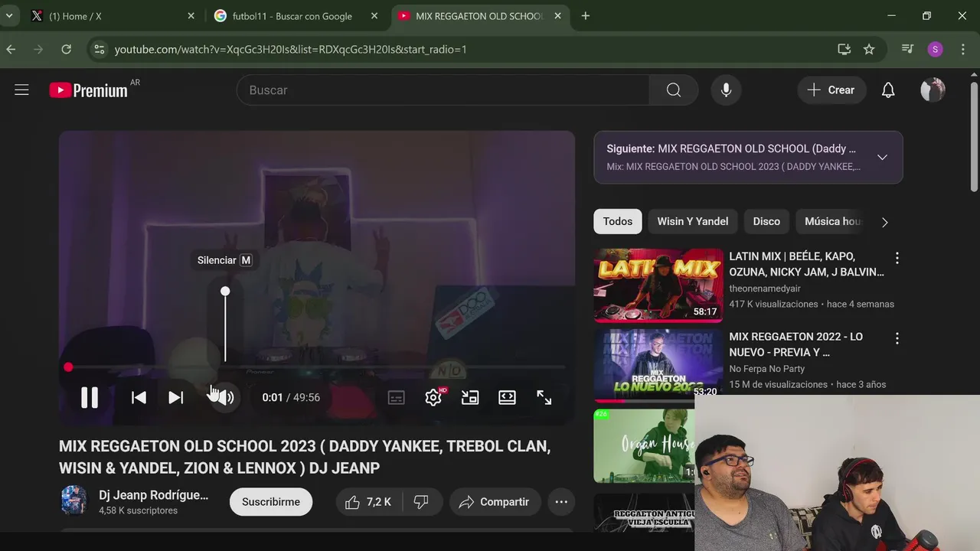The height and width of the screenshot is (551, 980).
Task: Open options for MIX REGGAETON 2022 video
Action: (897, 338)
